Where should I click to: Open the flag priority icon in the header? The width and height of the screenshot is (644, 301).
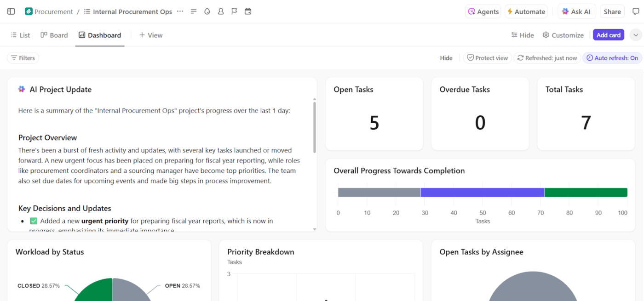click(x=234, y=11)
